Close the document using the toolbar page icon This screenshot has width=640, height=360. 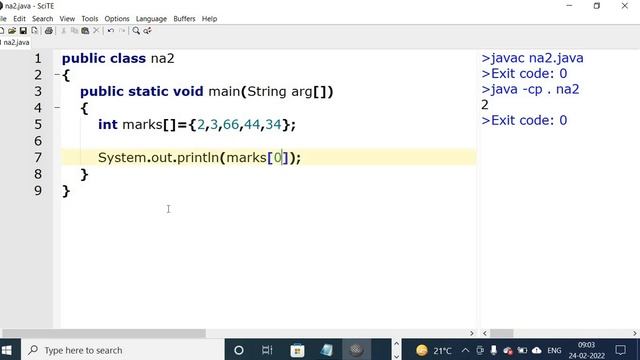coord(35,31)
